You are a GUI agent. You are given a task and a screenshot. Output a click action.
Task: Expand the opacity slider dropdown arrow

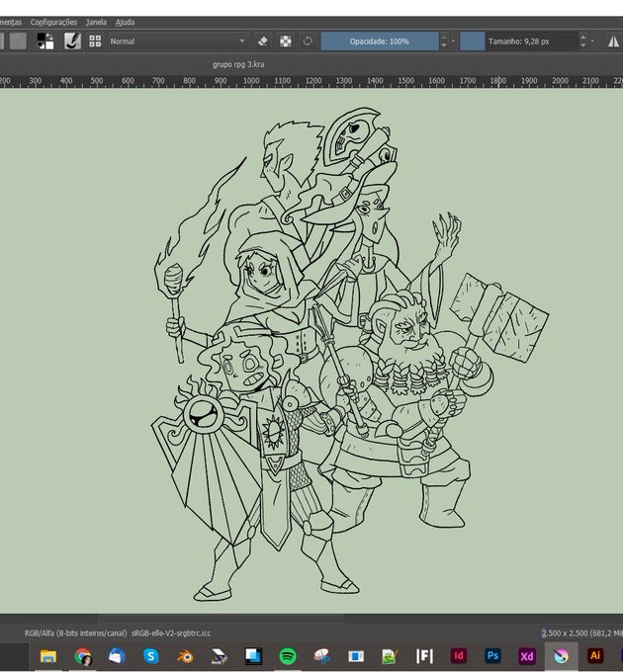tap(453, 42)
